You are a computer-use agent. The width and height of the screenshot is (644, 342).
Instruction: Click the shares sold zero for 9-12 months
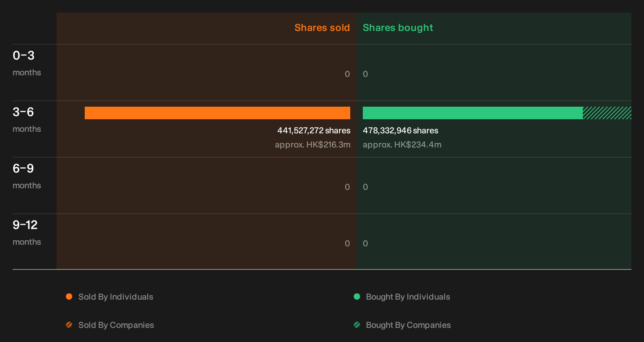(x=347, y=244)
